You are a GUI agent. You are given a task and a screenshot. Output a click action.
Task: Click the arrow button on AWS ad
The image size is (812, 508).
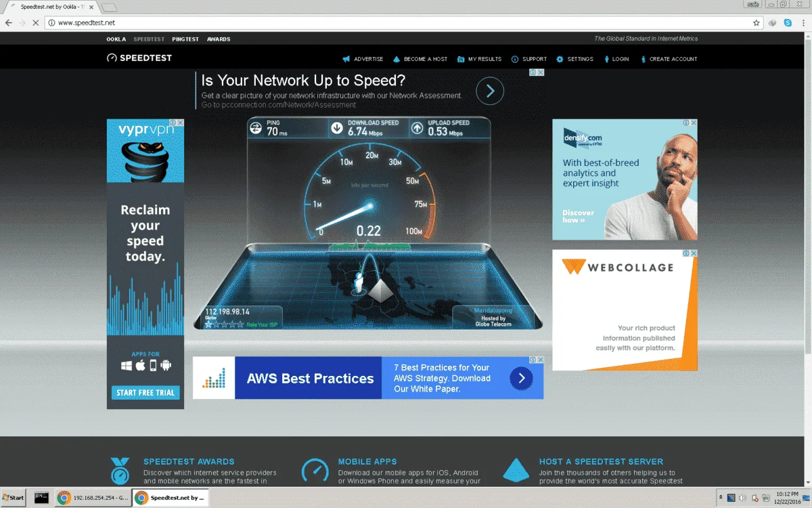coord(521,379)
